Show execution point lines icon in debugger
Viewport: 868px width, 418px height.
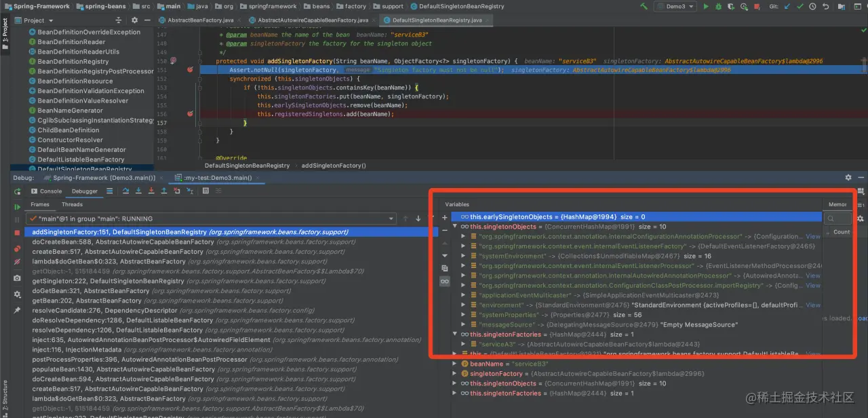tap(109, 191)
